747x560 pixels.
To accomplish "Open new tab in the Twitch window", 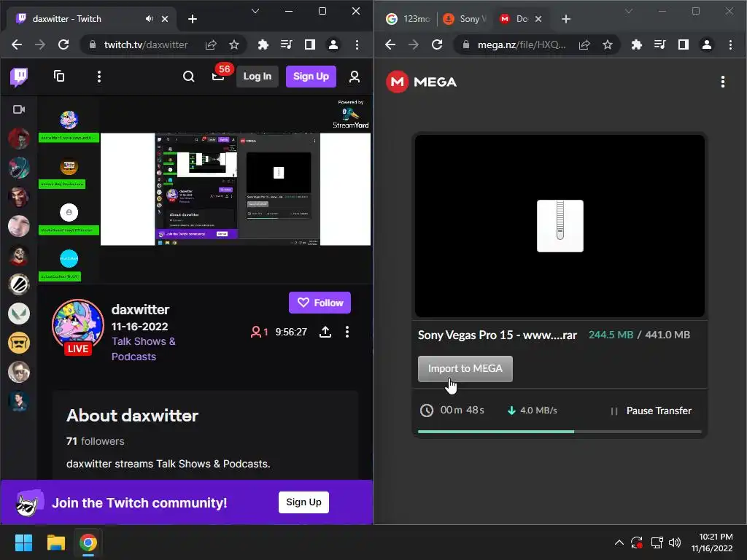I will click(193, 18).
